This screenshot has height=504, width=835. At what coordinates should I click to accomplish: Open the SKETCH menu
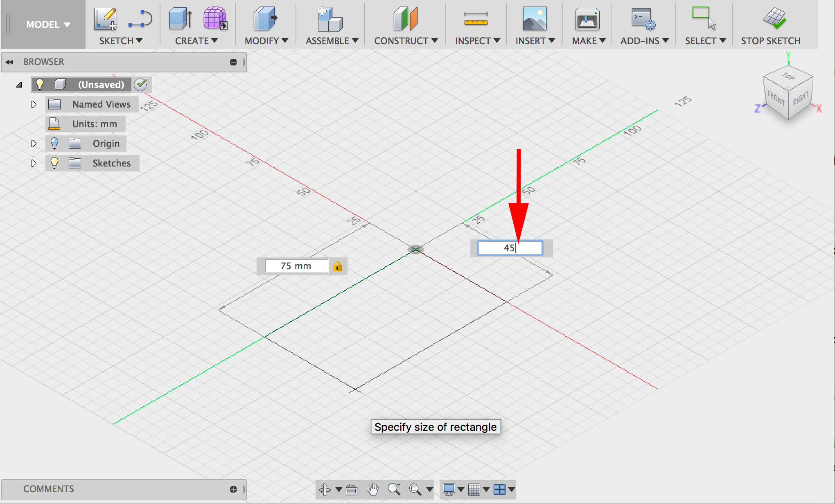click(x=121, y=41)
